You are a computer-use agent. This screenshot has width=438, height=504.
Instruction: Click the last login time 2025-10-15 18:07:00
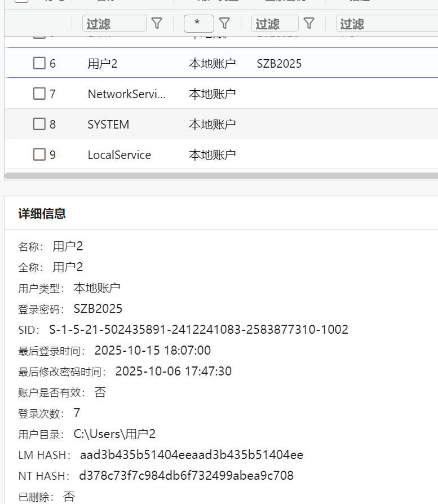(153, 350)
